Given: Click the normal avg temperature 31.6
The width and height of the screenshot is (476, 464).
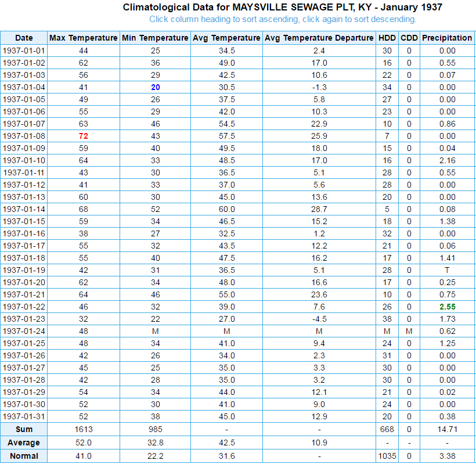Looking at the screenshot, I should tap(227, 456).
